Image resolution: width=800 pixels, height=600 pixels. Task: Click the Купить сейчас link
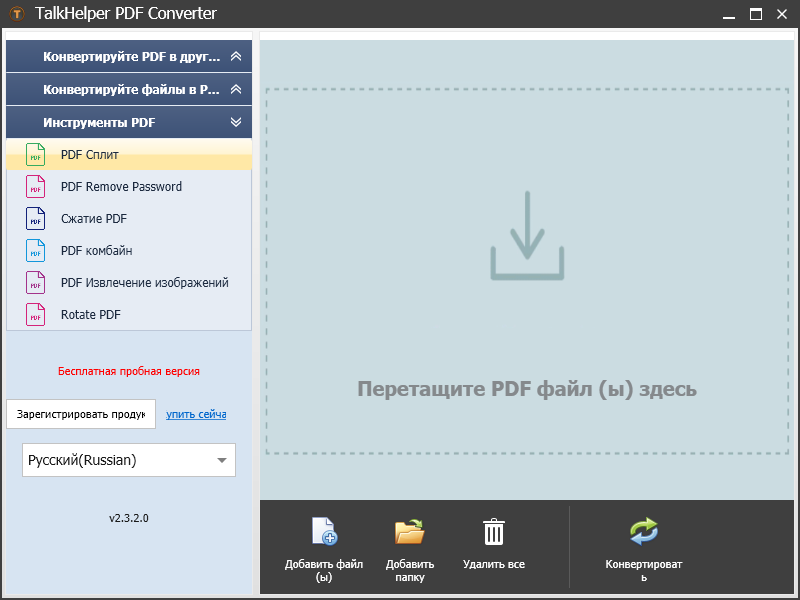(196, 413)
